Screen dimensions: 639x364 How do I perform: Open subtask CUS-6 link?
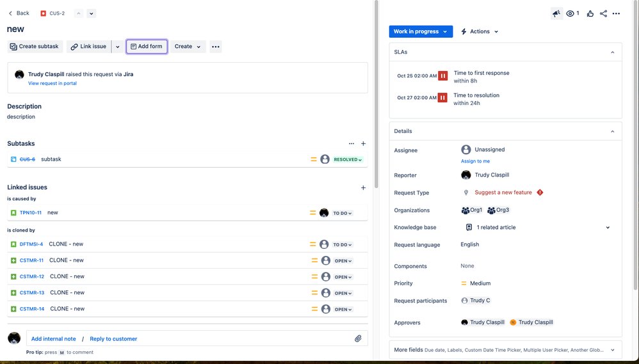[x=28, y=159]
